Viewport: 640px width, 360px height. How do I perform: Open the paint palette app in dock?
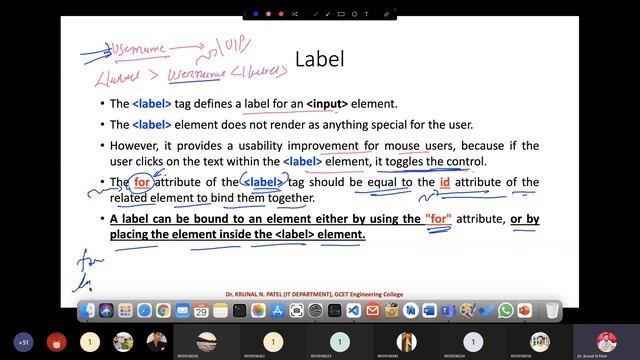467,311
